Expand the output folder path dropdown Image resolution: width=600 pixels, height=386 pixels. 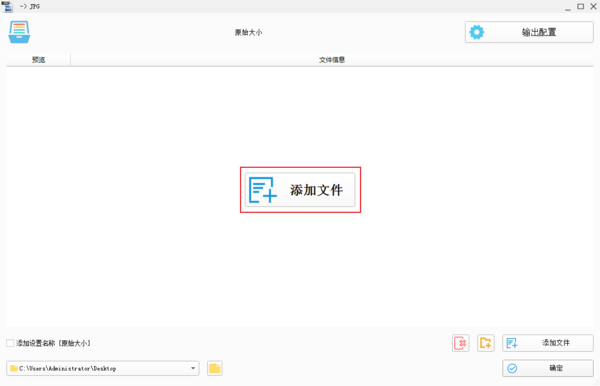click(193, 368)
